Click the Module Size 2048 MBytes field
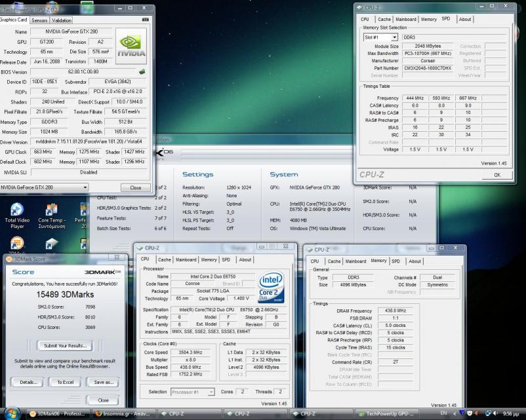Image resolution: width=526 pixels, height=420 pixels. coord(428,46)
